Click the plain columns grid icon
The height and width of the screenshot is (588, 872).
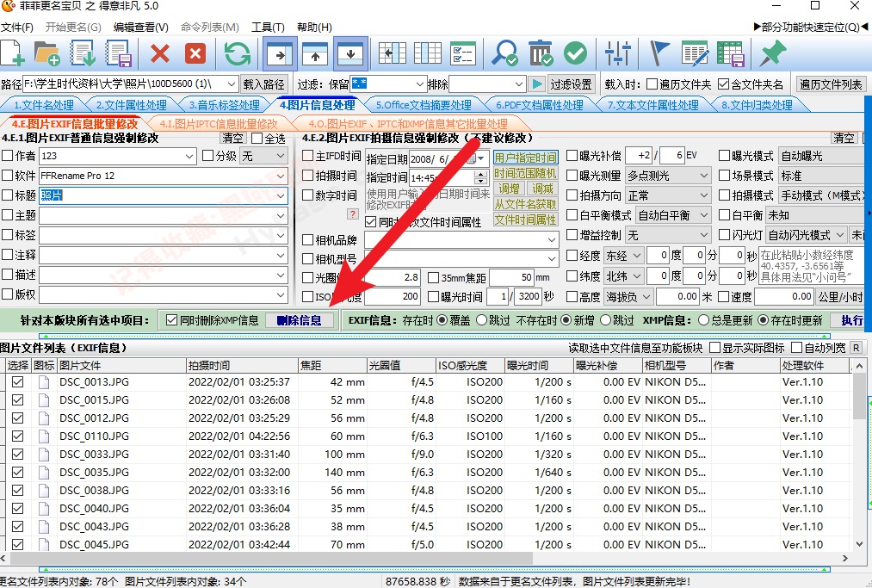click(428, 54)
